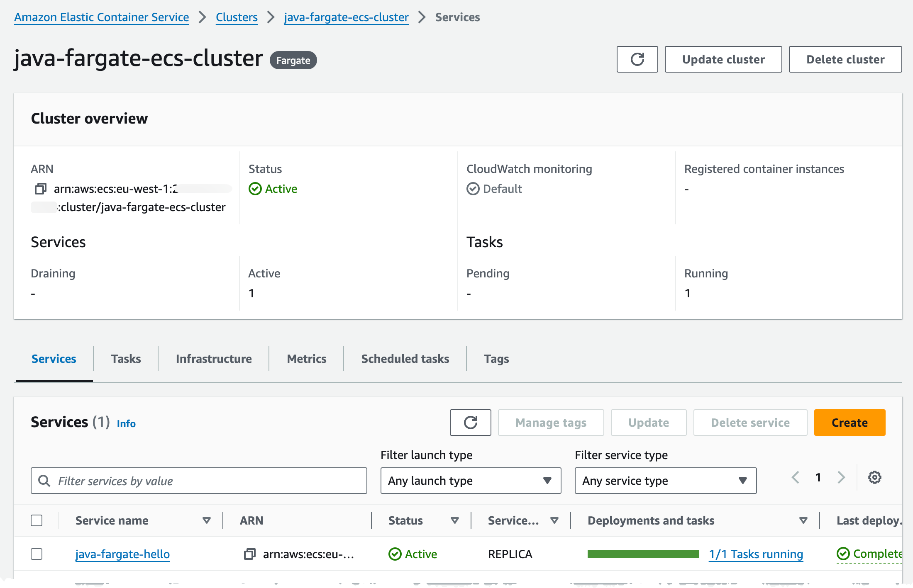Switch to the Tasks tab
Screen dimensions: 913x588
coord(126,359)
